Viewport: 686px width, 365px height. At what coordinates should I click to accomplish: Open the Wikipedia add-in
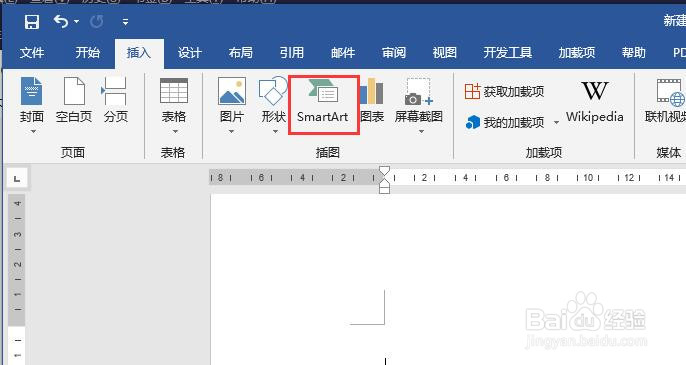(x=595, y=102)
